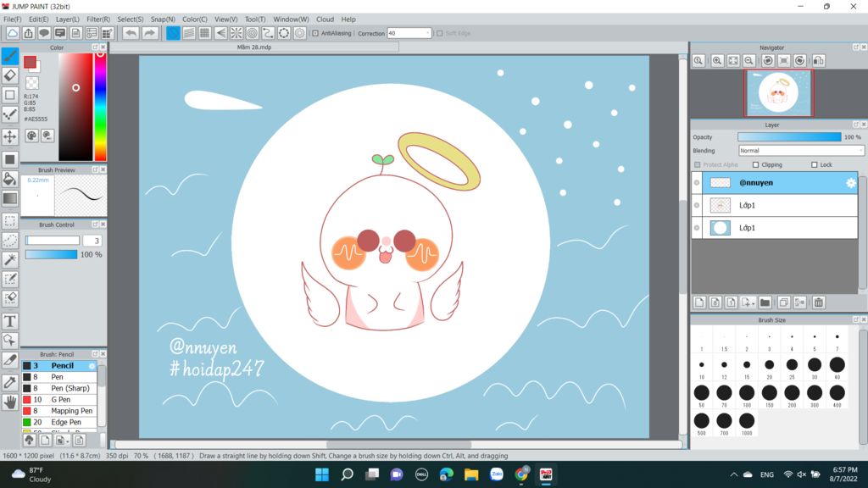Open the File menu
868x488 pixels.
[x=12, y=19]
